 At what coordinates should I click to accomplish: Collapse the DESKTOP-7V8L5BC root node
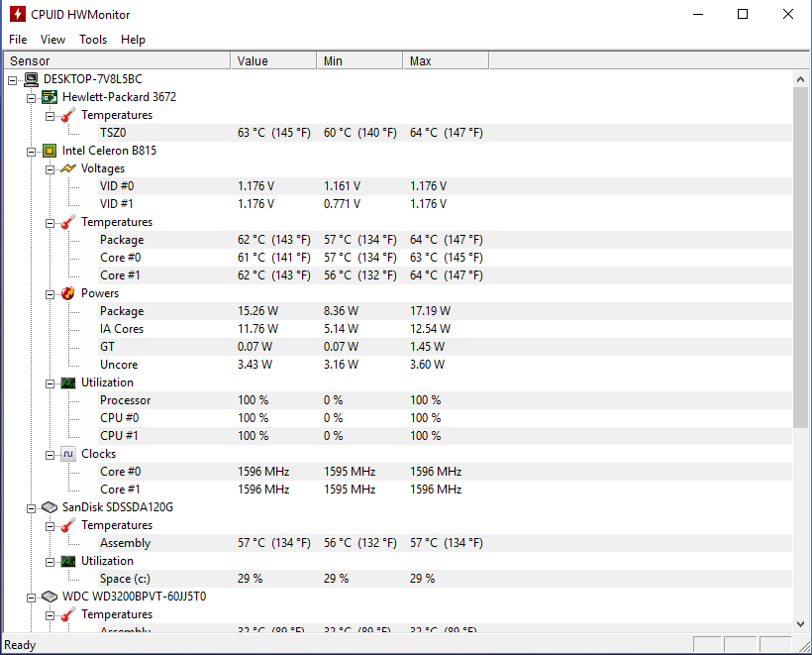click(13, 80)
